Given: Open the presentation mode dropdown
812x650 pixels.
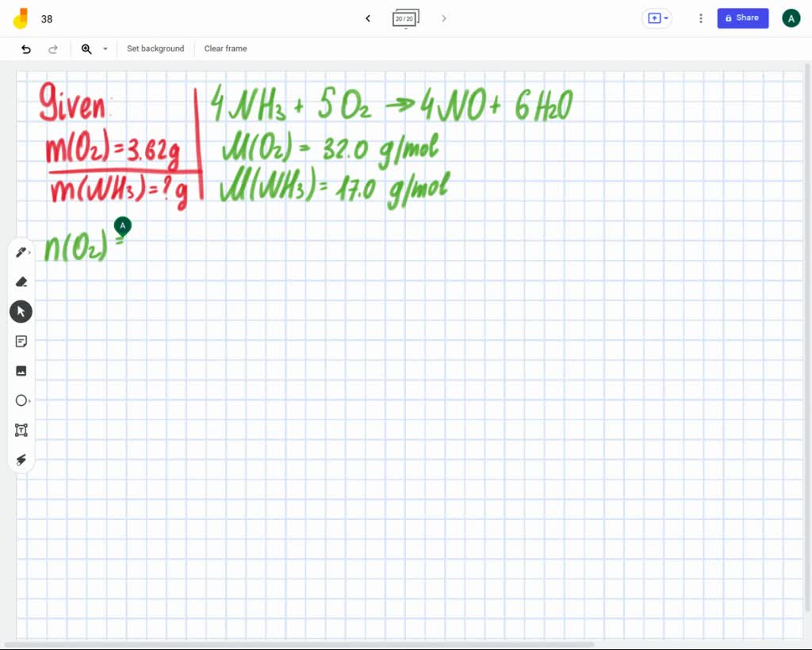Looking at the screenshot, I should pos(657,18).
